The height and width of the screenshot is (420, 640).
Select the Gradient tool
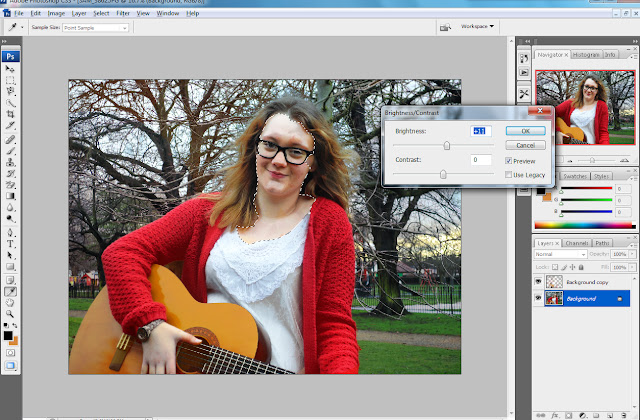(10, 196)
